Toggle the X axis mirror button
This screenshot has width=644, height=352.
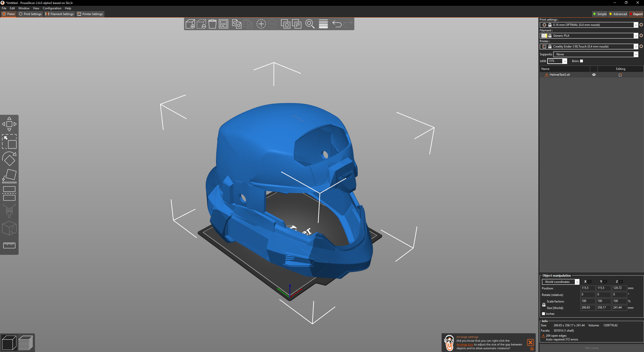pyautogui.click(x=589, y=282)
